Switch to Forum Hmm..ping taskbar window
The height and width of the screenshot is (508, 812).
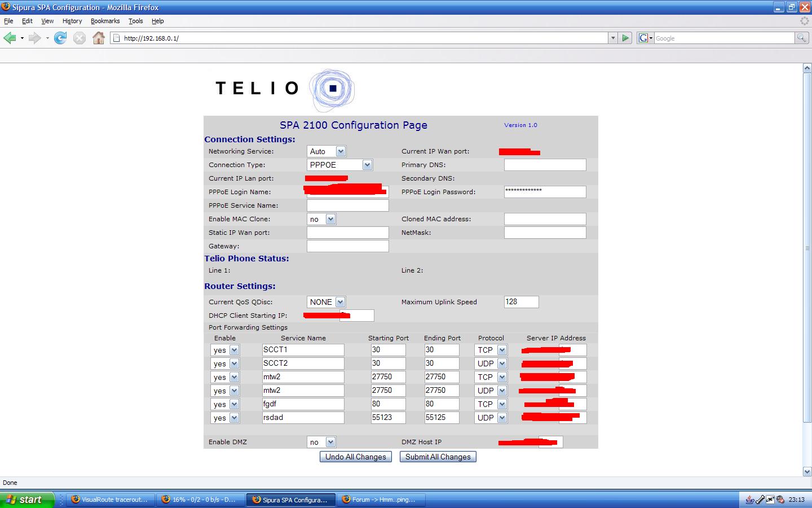[381, 500]
